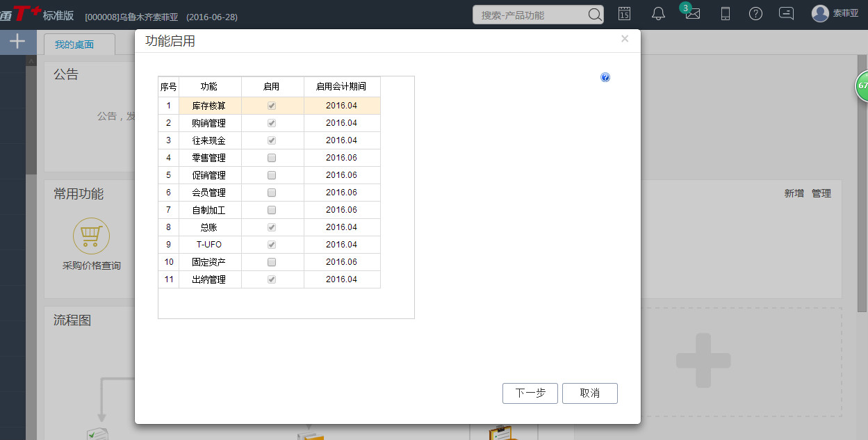Toggle the 出纳管理 enable checkbox

pyautogui.click(x=272, y=279)
